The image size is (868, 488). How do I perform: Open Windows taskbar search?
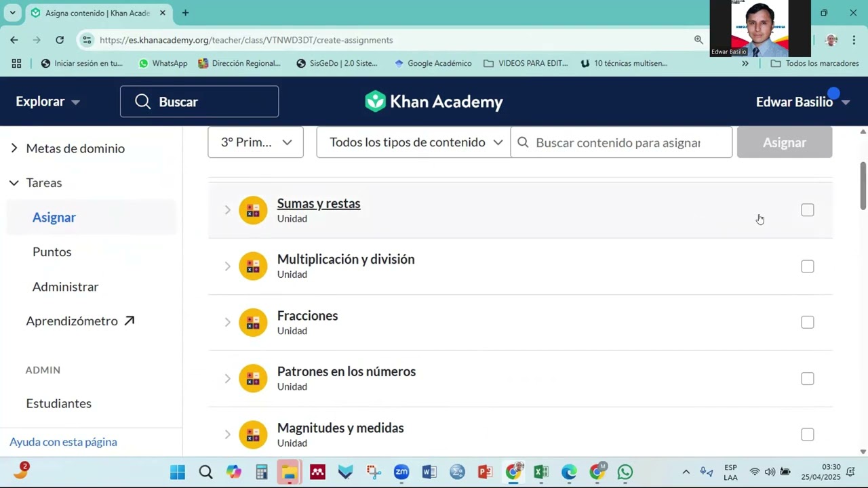point(205,472)
